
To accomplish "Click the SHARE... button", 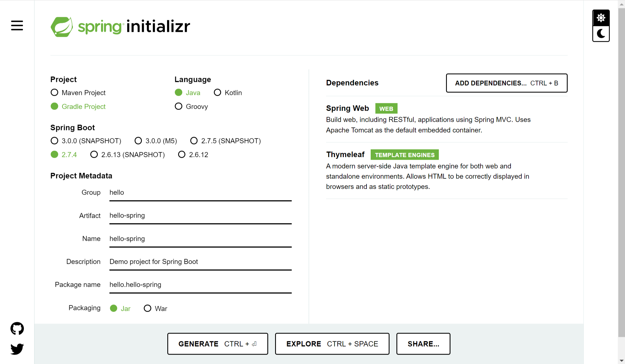I will point(423,344).
